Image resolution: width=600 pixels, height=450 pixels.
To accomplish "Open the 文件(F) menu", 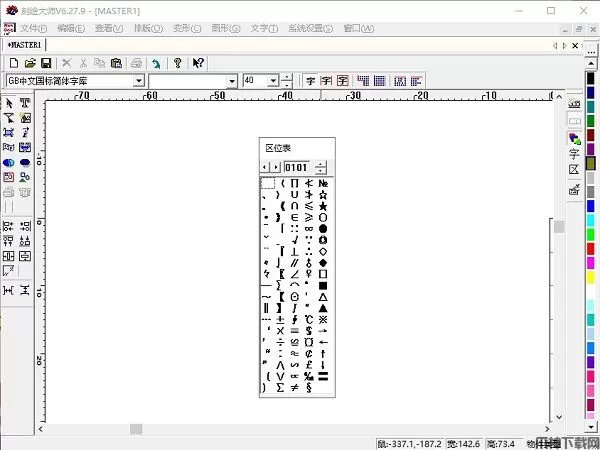I will click(34, 28).
